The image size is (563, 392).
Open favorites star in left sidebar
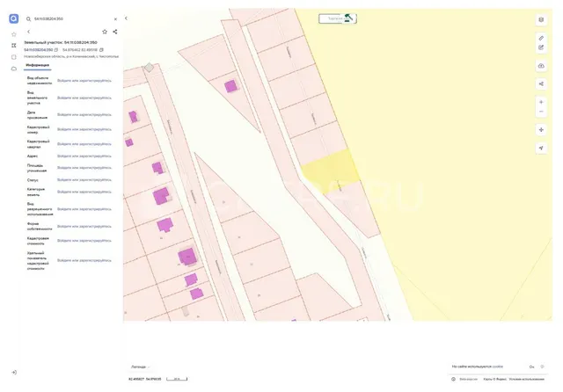pos(14,34)
